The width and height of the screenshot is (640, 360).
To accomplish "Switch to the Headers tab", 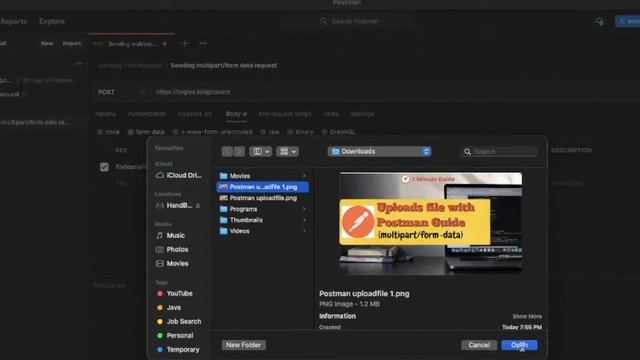I will click(x=195, y=114).
